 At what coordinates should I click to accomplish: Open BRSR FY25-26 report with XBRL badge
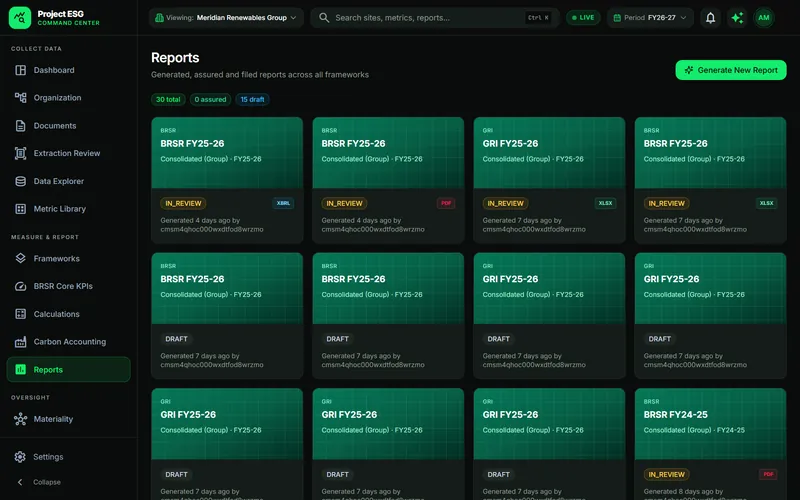point(227,180)
